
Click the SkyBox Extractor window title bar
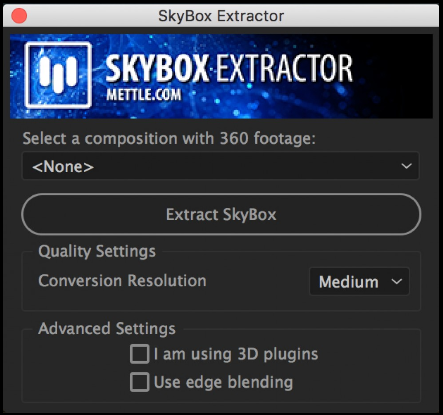point(221,16)
